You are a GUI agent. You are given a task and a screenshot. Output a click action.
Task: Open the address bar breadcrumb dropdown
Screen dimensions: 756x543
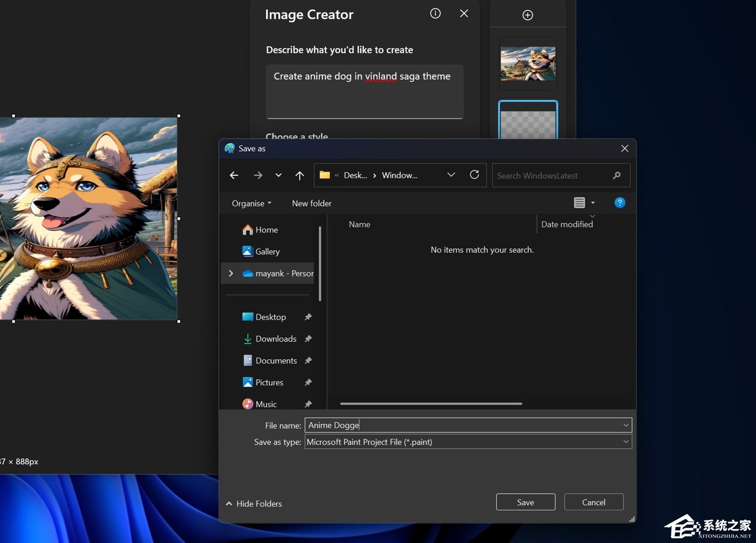pyautogui.click(x=450, y=175)
